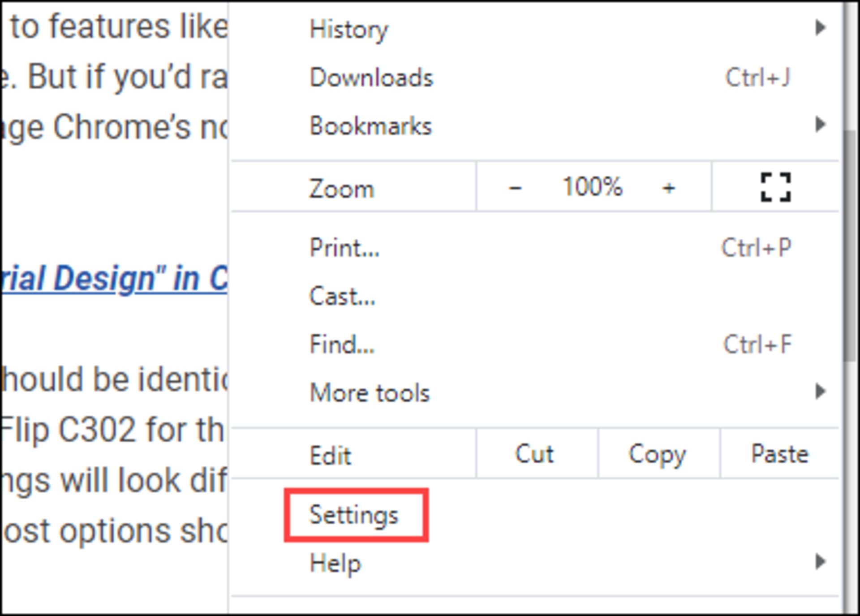The image size is (860, 616).
Task: Click the Paste button in Edit row
Action: (x=779, y=454)
